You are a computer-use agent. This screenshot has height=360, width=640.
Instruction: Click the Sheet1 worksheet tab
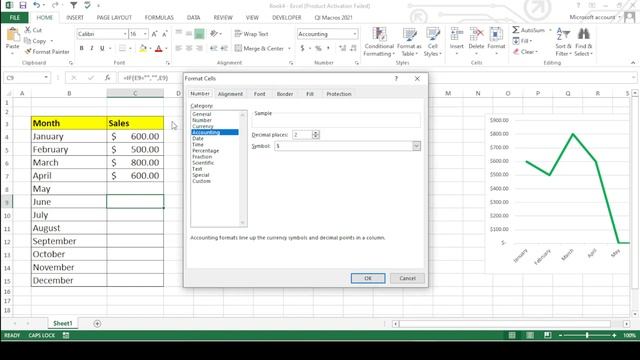coord(62,323)
